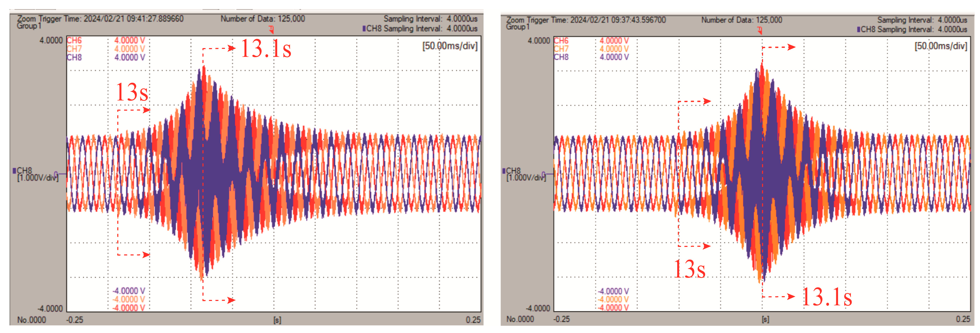Viewport: 980px width, 333px height.
Task: Click the left panel's Number of Data field
Action: pos(262,19)
